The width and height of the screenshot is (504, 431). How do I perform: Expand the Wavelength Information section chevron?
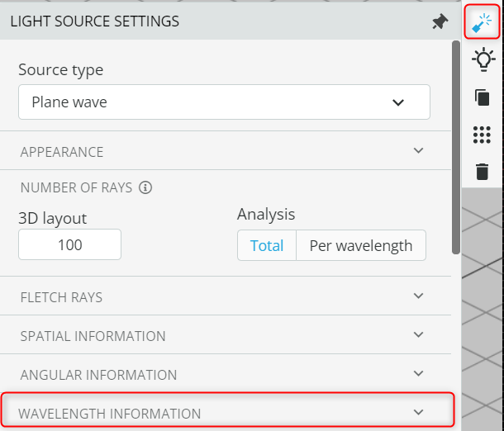pos(418,412)
